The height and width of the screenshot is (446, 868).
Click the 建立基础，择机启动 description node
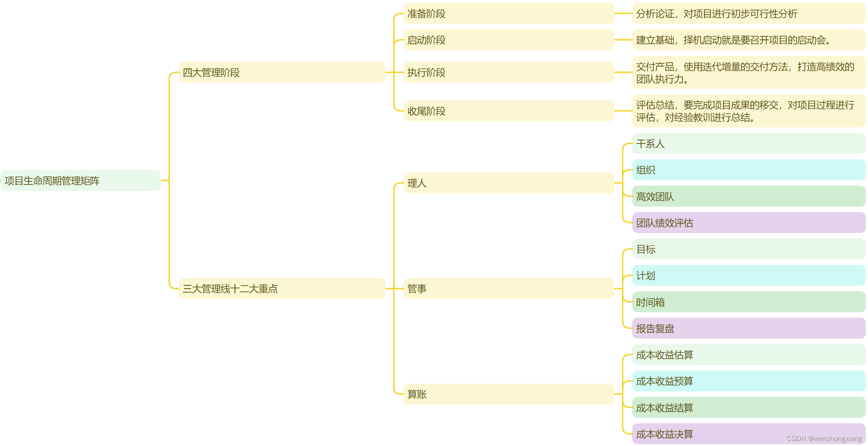[x=749, y=40]
